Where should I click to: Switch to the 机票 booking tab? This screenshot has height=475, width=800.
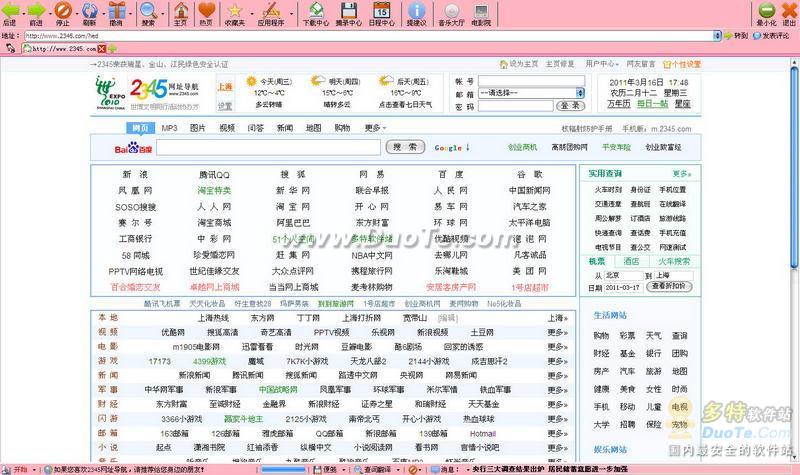click(x=597, y=261)
